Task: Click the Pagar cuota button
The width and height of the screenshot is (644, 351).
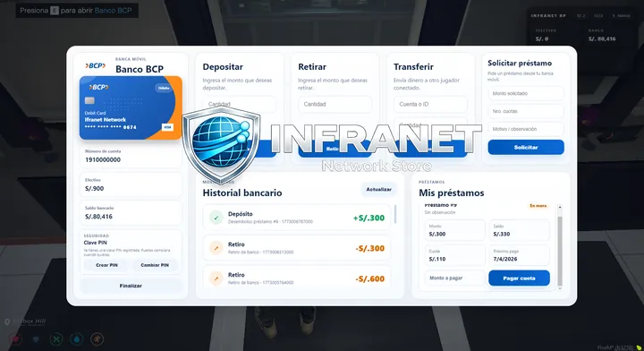Action: [x=519, y=278]
